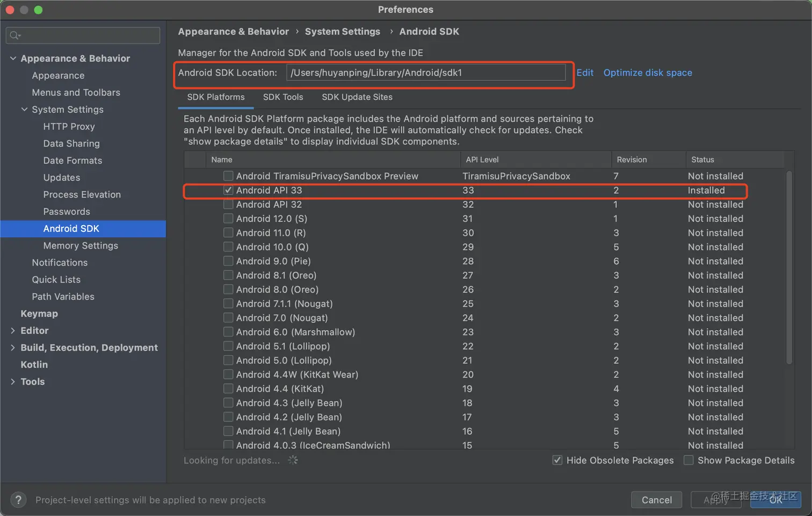Click the Edit SDK location link

click(x=585, y=72)
